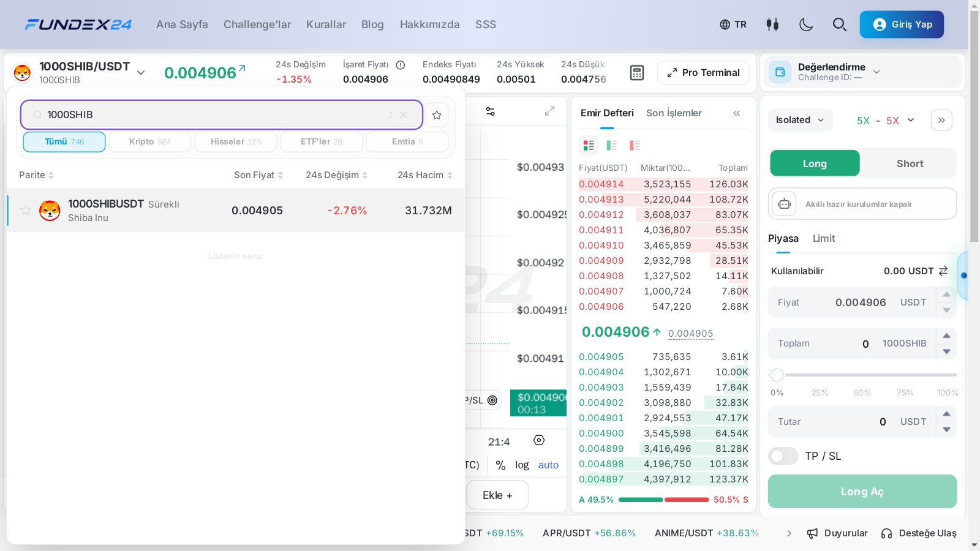Expand chart to fullscreen
This screenshot has height=551, width=980.
[549, 111]
